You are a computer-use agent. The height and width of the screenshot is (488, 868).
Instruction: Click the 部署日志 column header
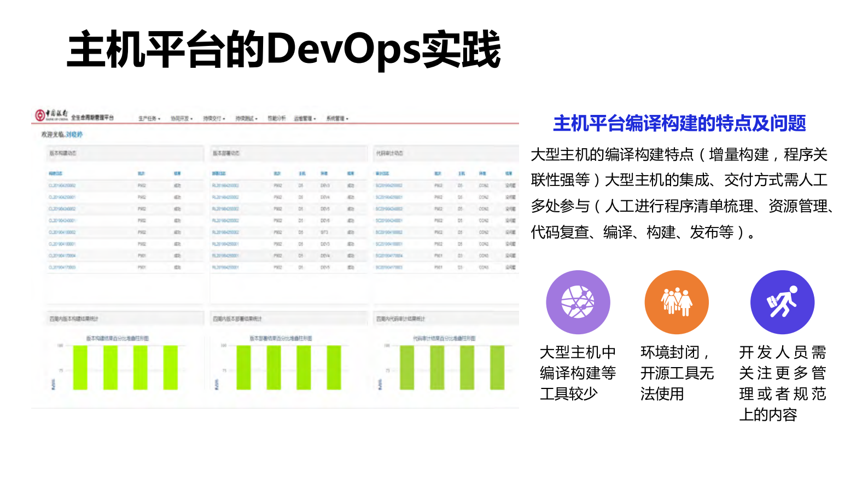pos(219,173)
